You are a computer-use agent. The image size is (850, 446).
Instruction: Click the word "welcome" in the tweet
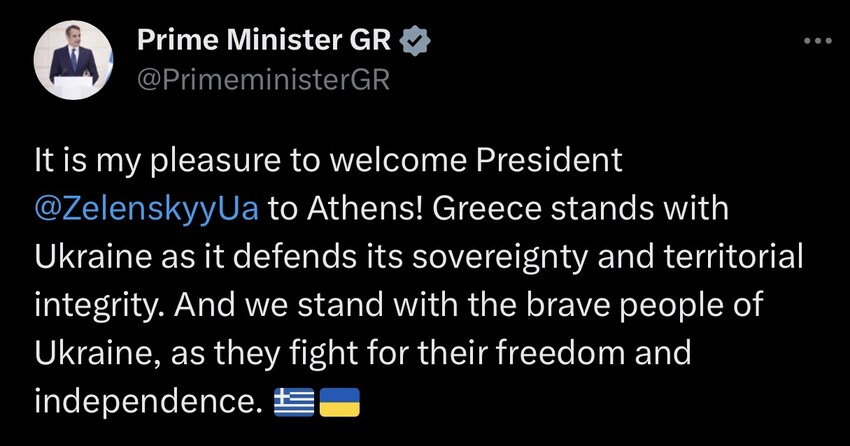tap(398, 160)
